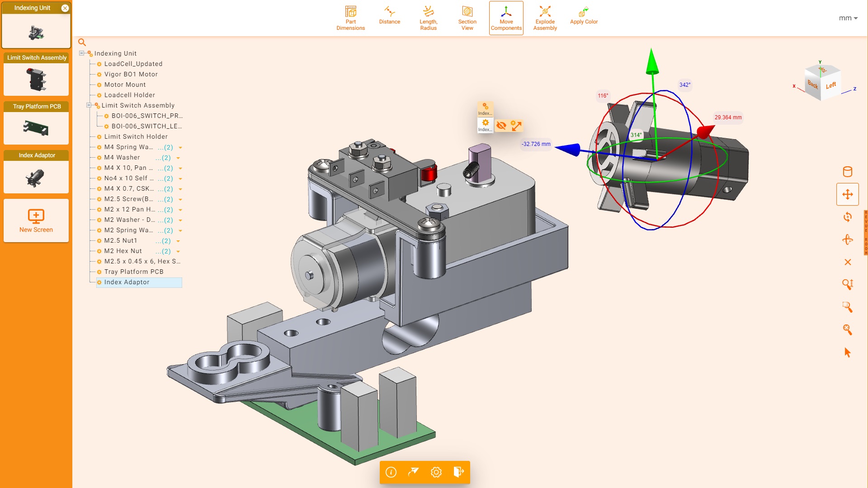
Task: Select M2.5 x 0.45 x 6, Hex S… item
Action: [142, 261]
